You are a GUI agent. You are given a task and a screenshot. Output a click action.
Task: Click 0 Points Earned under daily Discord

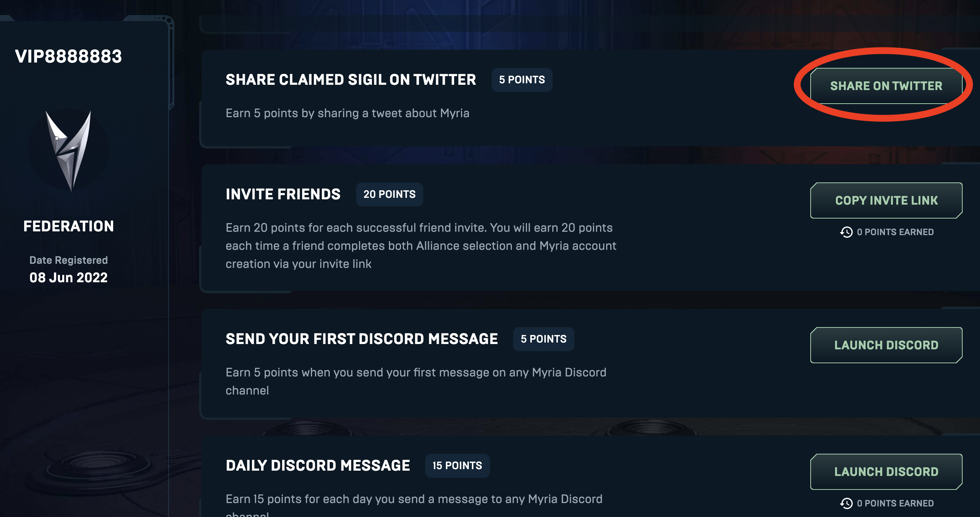coord(895,504)
